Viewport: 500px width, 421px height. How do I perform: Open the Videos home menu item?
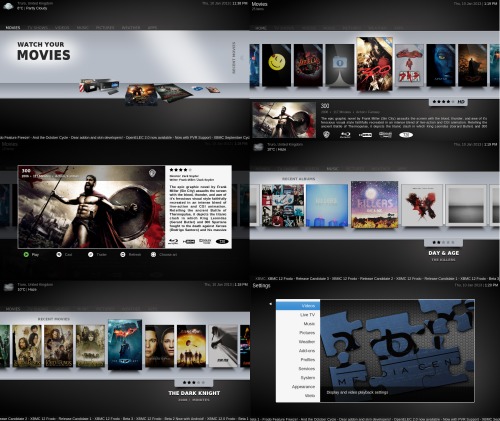[62, 28]
